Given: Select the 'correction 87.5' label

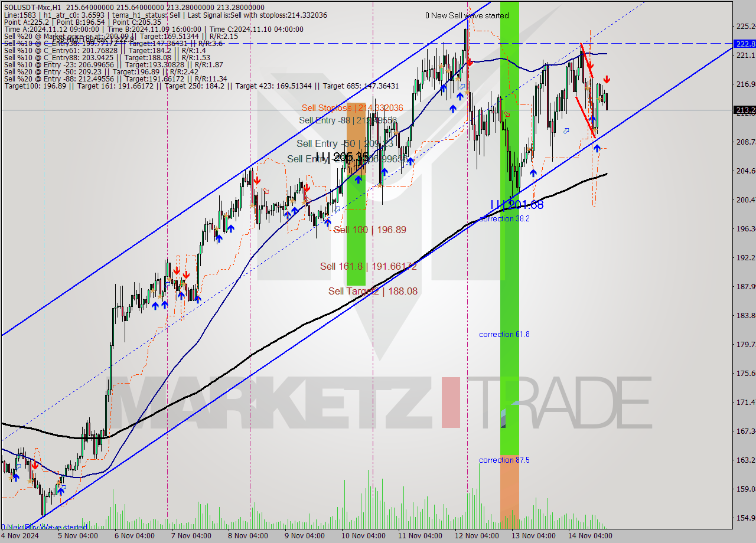Looking at the screenshot, I should pyautogui.click(x=504, y=460).
